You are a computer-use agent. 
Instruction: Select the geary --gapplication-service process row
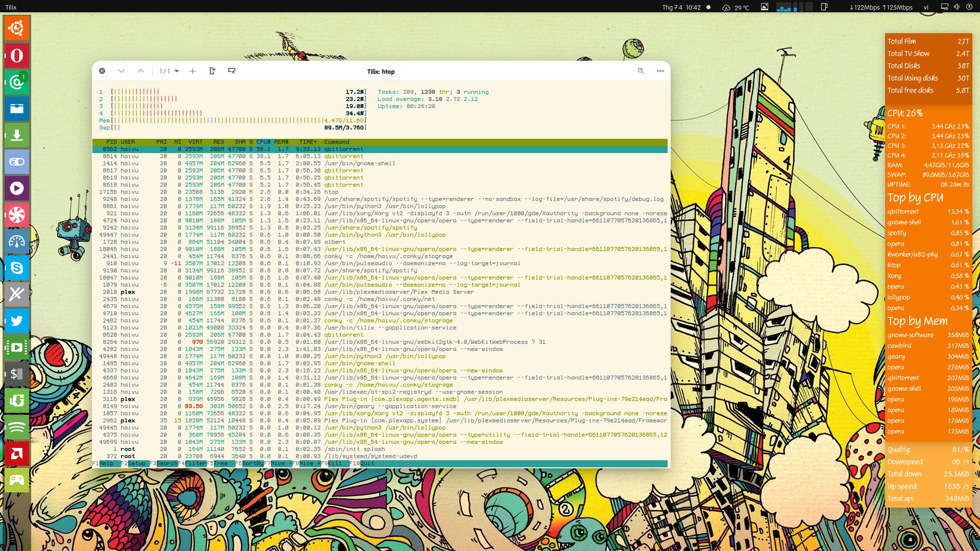click(x=380, y=406)
